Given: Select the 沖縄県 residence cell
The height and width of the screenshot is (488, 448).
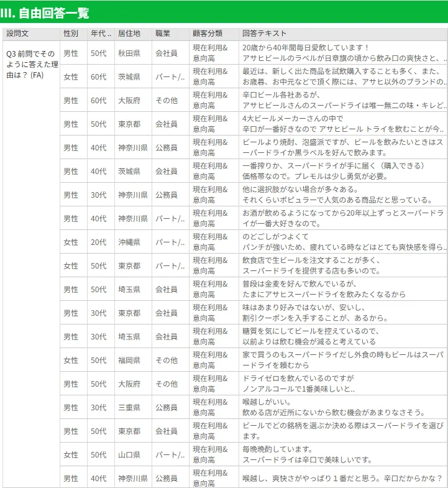Looking at the screenshot, I should click(129, 242).
